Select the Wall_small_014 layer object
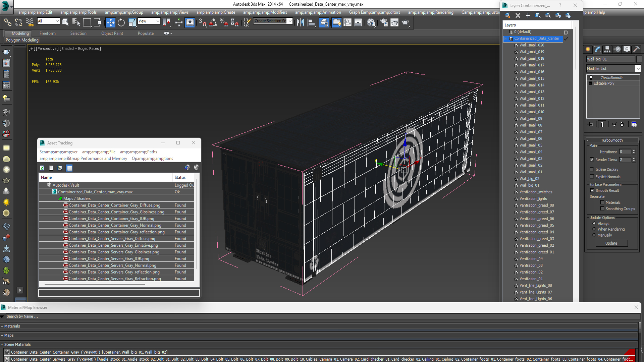This screenshot has width=644, height=362. click(532, 85)
